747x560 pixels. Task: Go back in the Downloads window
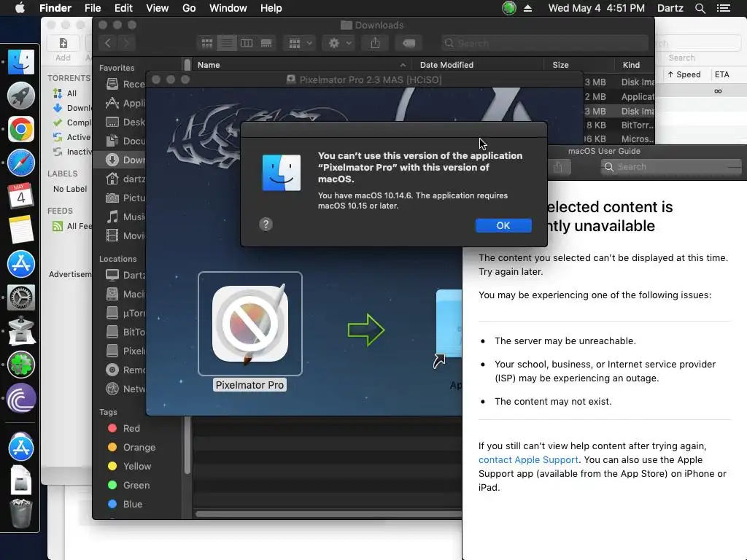(x=108, y=43)
